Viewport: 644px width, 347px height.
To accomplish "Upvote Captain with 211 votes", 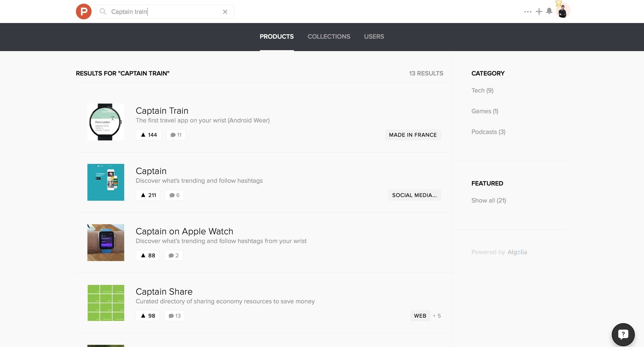I will pyautogui.click(x=148, y=195).
